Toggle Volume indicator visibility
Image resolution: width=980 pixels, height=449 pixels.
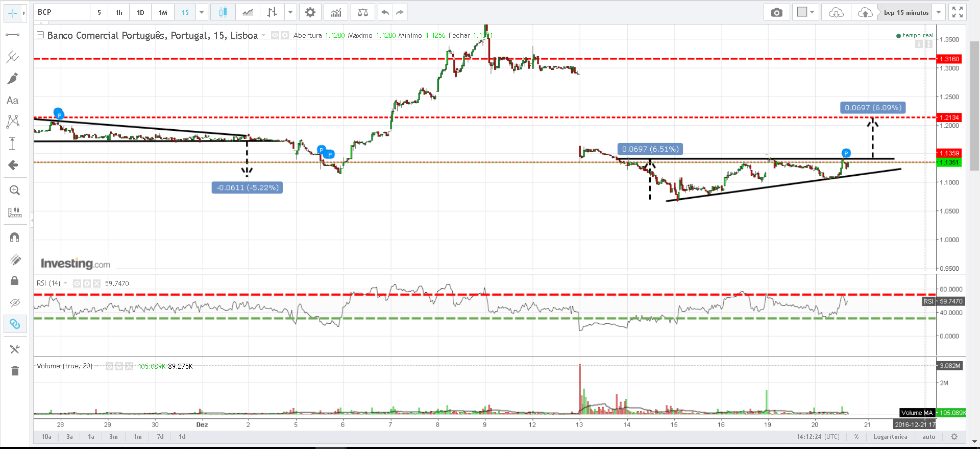(x=109, y=366)
